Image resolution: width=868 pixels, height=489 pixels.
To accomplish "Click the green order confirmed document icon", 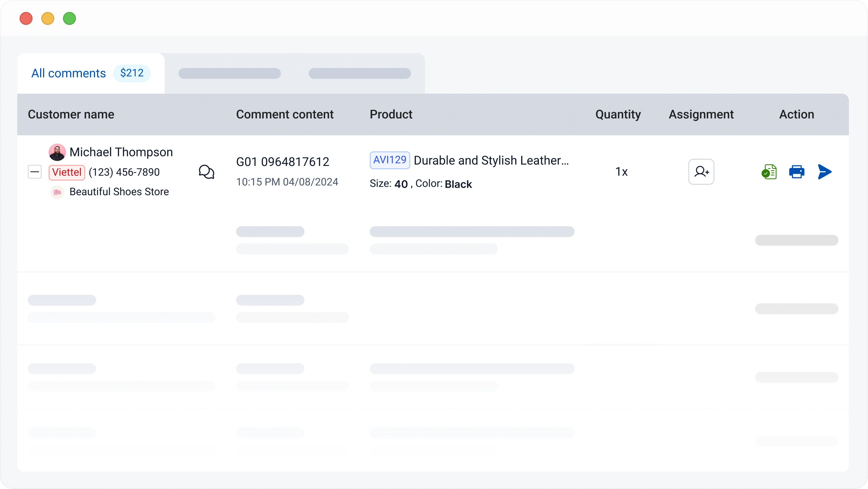I will (x=769, y=172).
